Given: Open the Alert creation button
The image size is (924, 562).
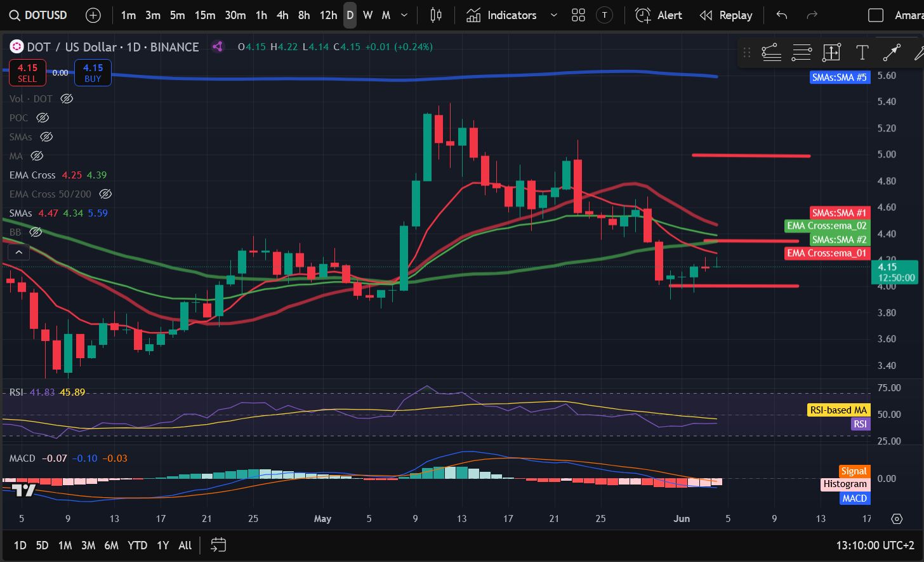Looking at the screenshot, I should point(659,15).
